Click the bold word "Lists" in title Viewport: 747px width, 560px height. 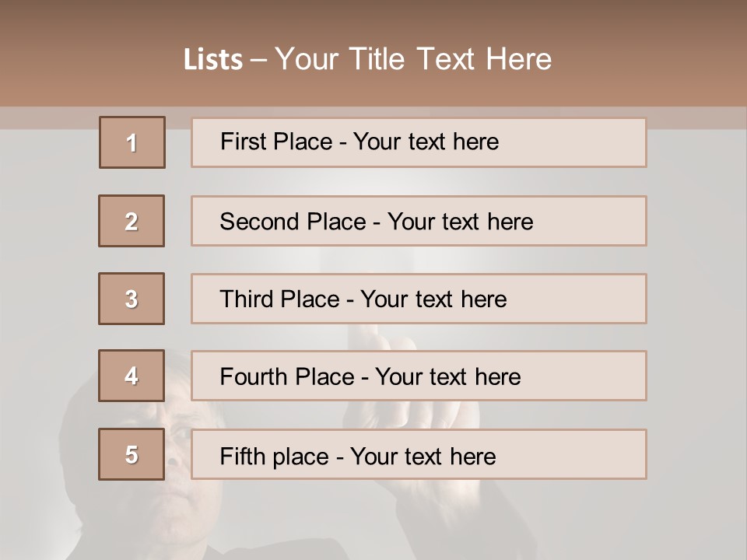tap(213, 60)
